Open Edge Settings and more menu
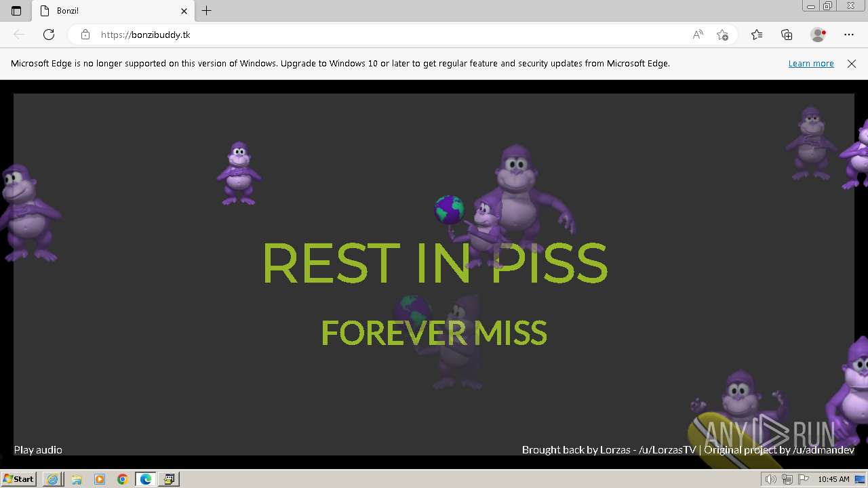868x488 pixels. 849,35
